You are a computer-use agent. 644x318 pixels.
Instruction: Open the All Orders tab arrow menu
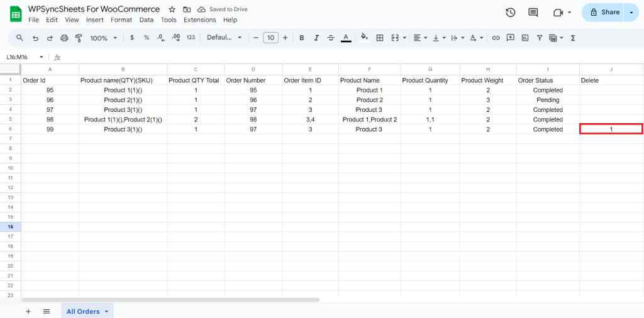(106, 312)
